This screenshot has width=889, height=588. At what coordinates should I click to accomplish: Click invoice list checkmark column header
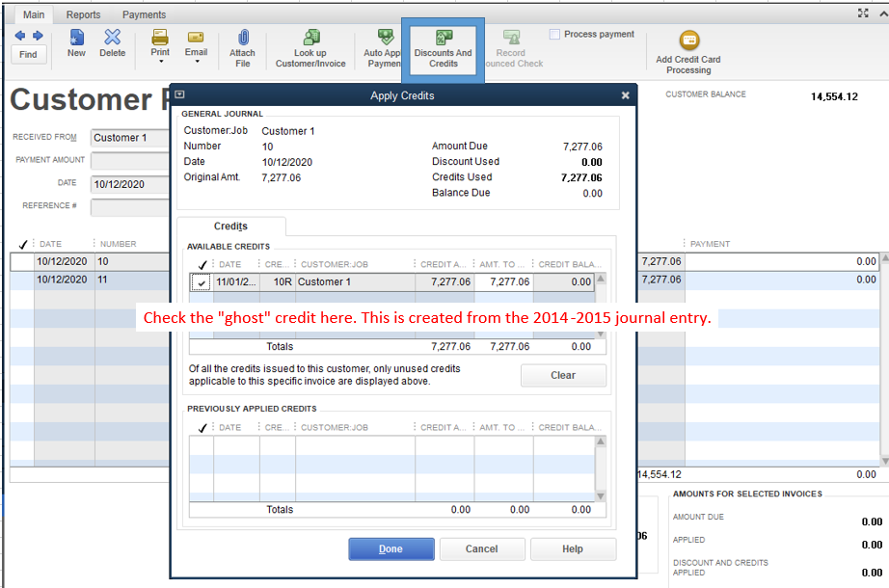(x=22, y=245)
